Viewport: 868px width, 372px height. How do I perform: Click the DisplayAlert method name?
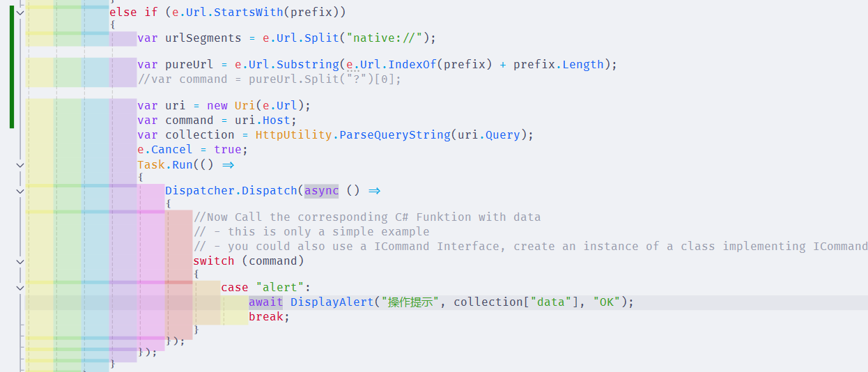point(332,302)
